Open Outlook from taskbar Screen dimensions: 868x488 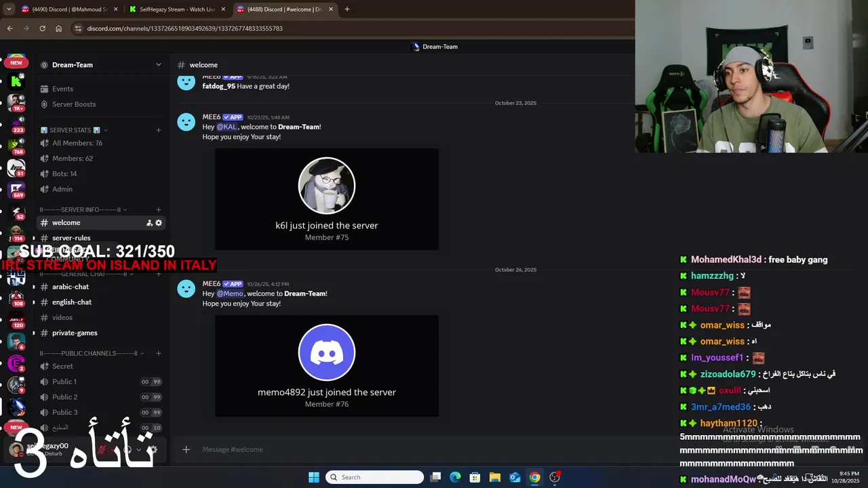tap(515, 477)
